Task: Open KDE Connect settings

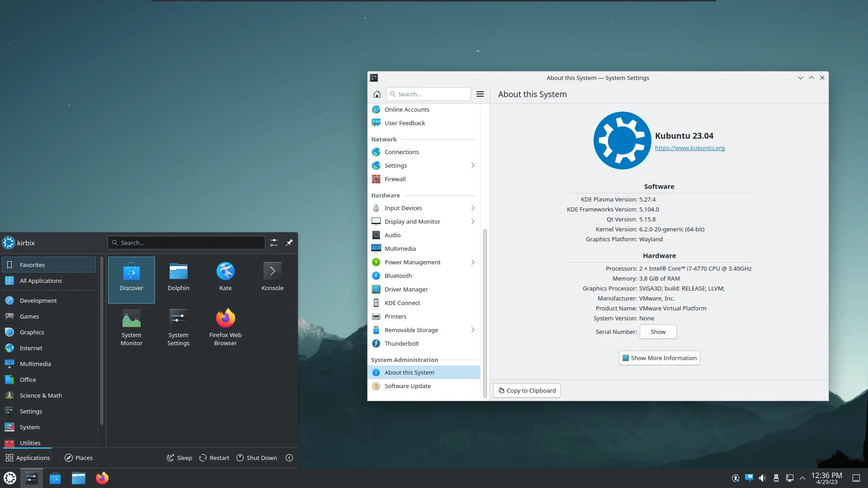Action: pos(402,303)
